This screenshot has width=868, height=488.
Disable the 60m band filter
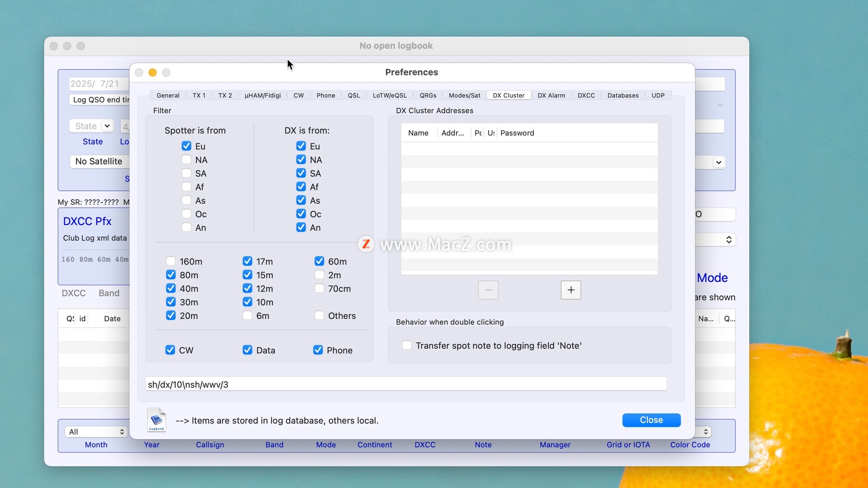click(x=319, y=261)
